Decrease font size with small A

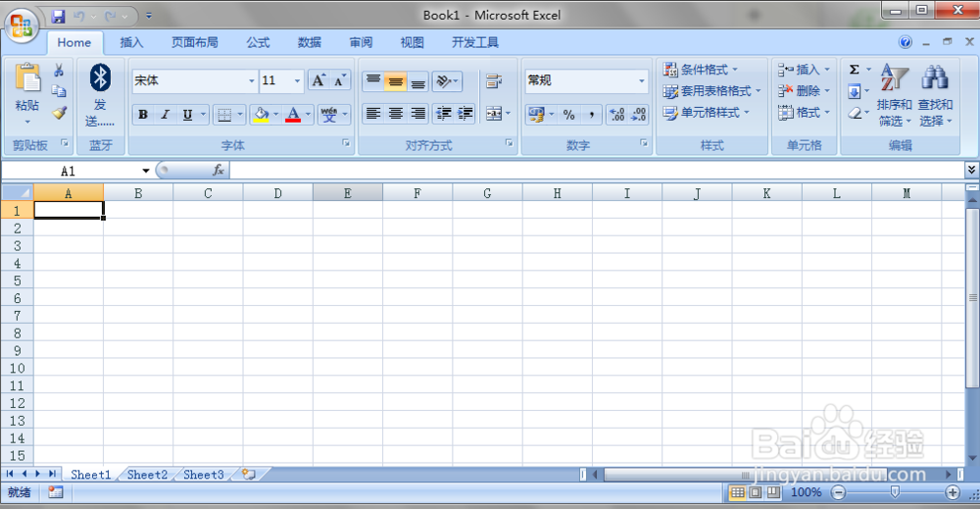click(339, 80)
